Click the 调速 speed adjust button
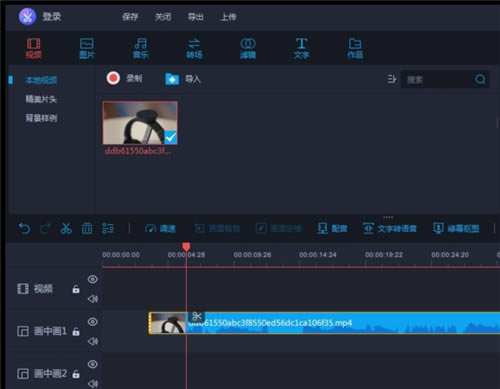Image resolution: width=500 pixels, height=389 pixels. click(160, 229)
